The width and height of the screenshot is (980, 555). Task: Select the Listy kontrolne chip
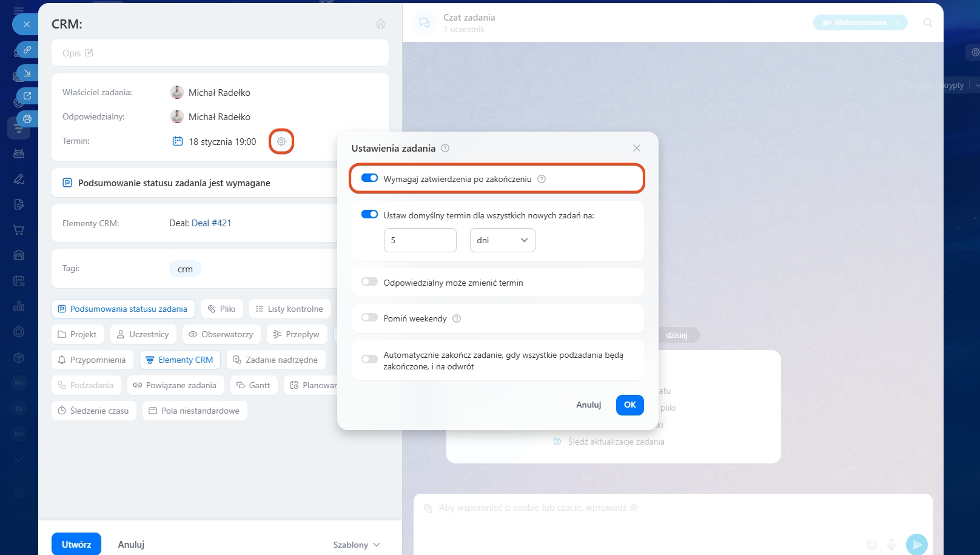(x=290, y=309)
